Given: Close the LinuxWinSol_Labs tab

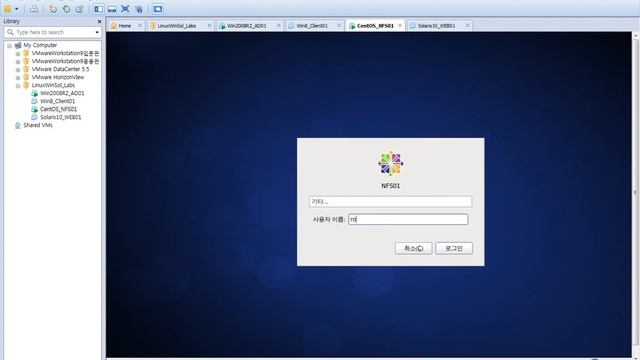Looking at the screenshot, I should click(209, 26).
